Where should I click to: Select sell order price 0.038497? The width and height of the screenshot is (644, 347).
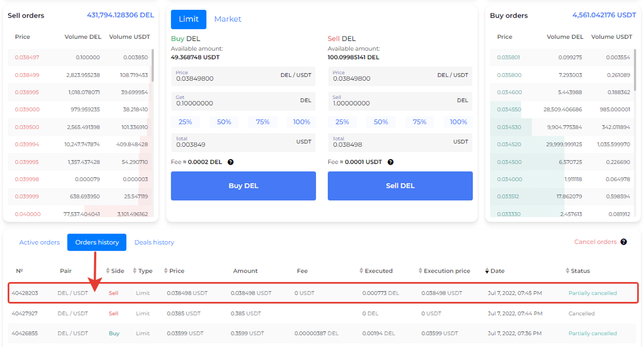(x=27, y=57)
